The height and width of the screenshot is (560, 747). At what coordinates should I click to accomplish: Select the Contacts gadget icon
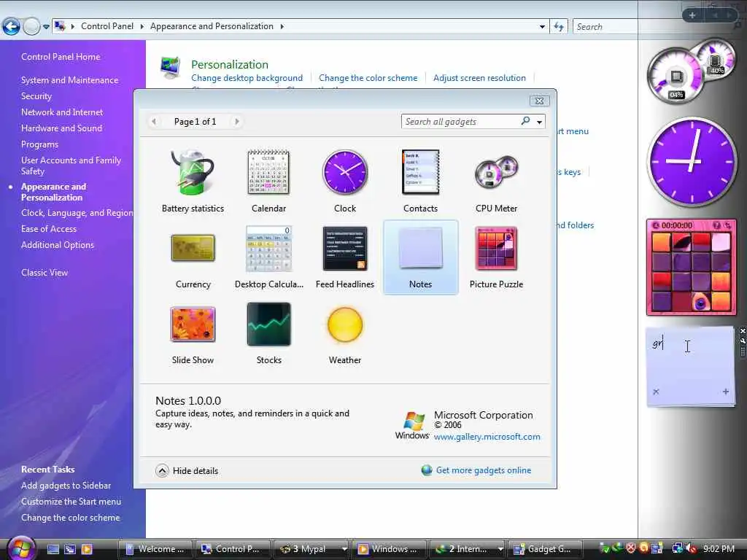pyautogui.click(x=420, y=172)
